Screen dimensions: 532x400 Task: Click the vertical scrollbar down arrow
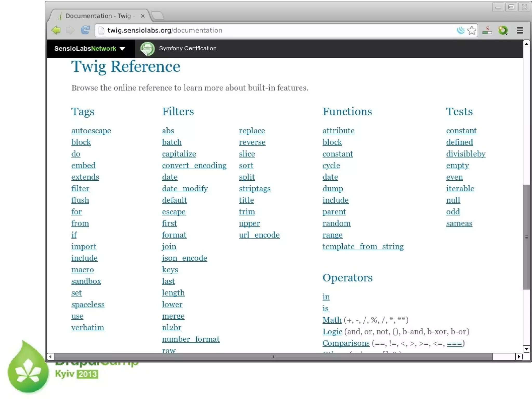tap(527, 349)
